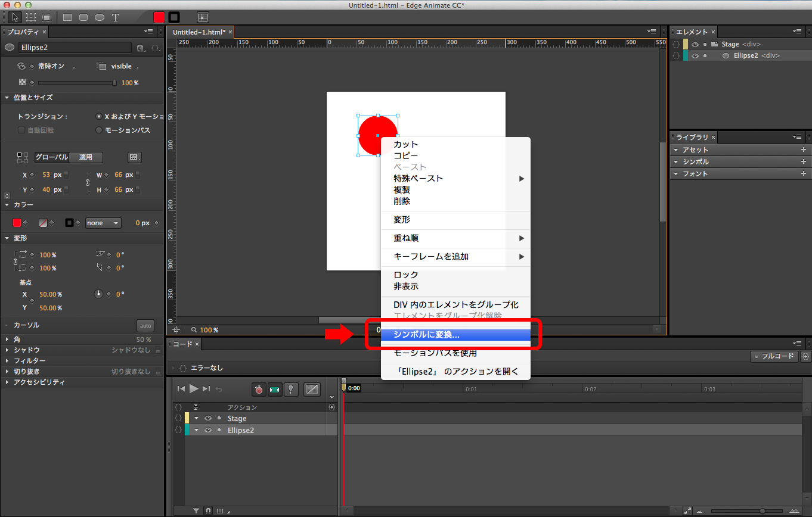The width and height of the screenshot is (812, 517).
Task: Toggle Ellipse2 eye icon in timeline
Action: 208,430
